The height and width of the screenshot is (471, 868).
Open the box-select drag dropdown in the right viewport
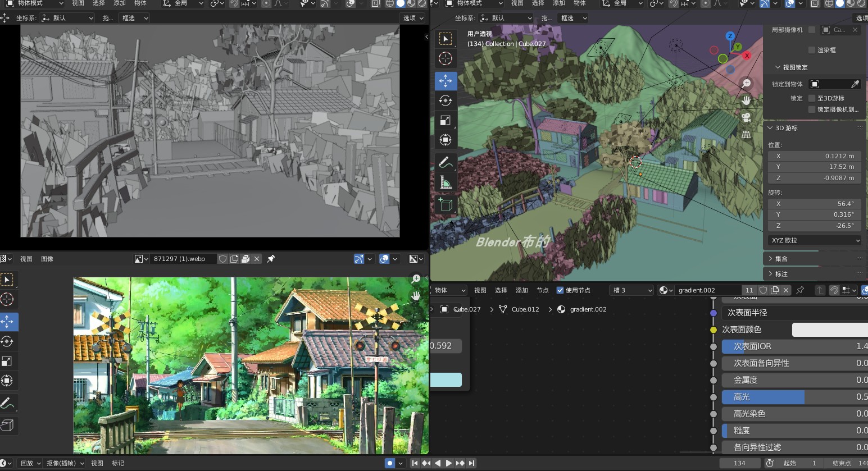[574, 18]
